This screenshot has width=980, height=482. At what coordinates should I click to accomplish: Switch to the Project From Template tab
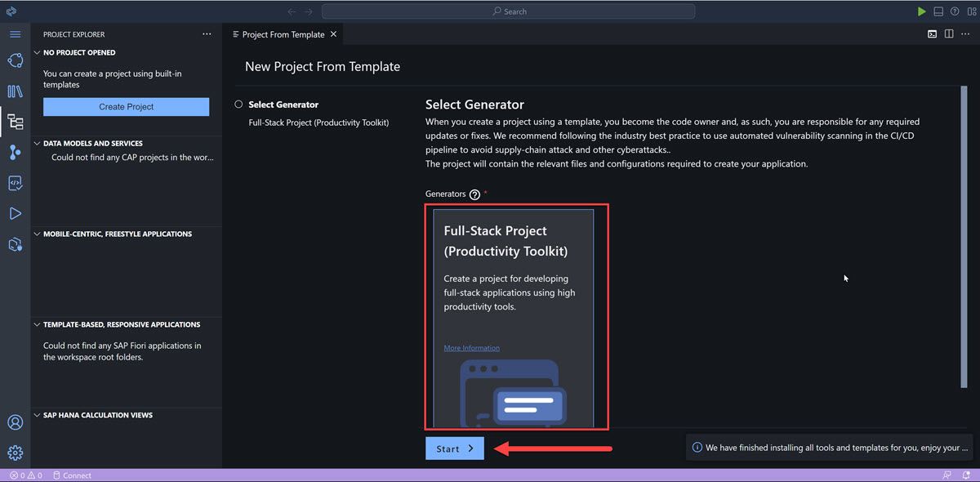pyautogui.click(x=283, y=34)
